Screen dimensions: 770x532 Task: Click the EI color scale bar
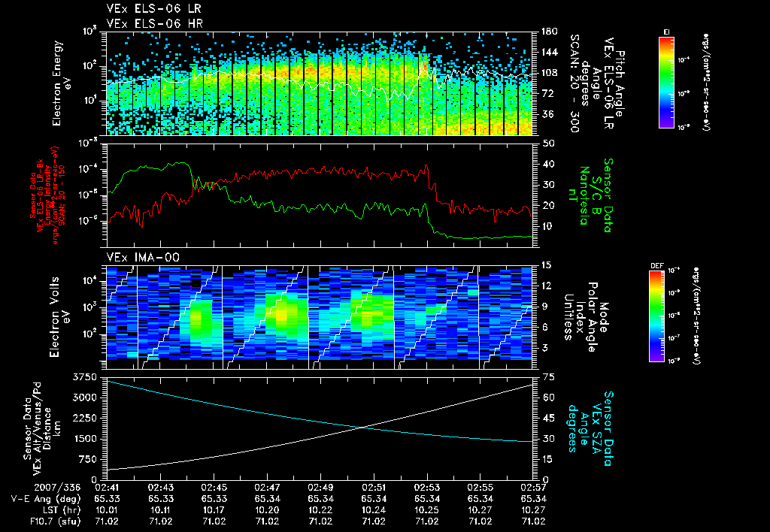click(666, 83)
